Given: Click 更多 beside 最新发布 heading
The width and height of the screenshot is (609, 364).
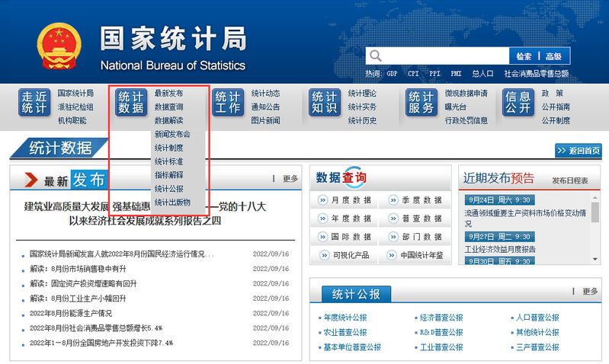Looking at the screenshot, I should tap(290, 179).
